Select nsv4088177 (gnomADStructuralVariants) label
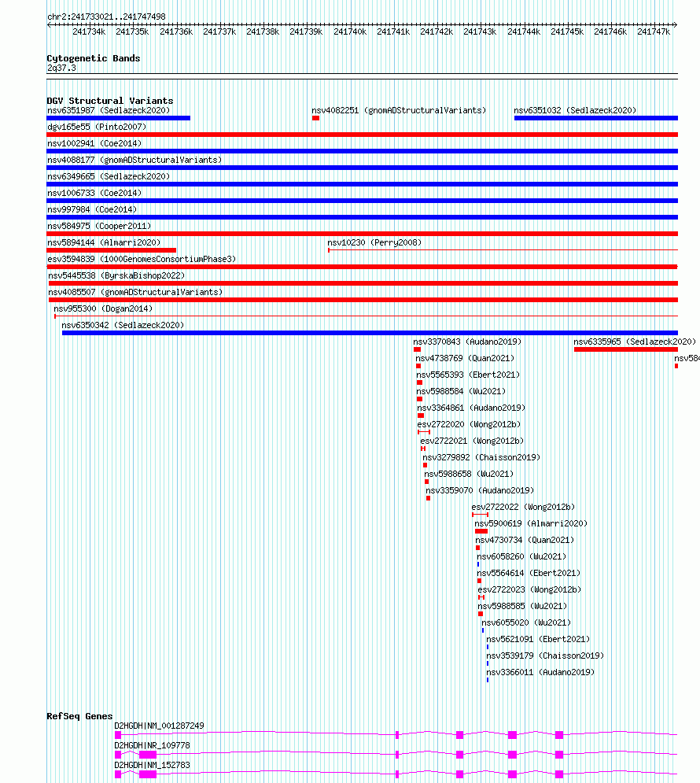700x783 pixels. point(134,160)
